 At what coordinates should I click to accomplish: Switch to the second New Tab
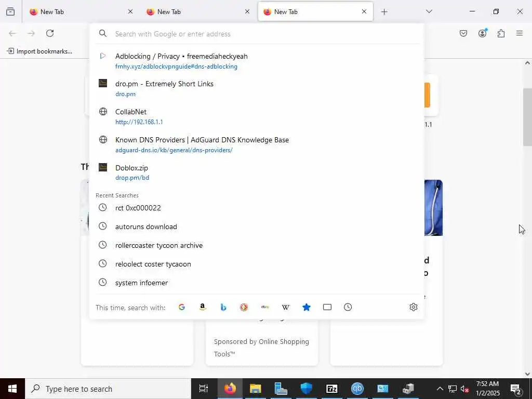[x=198, y=12]
